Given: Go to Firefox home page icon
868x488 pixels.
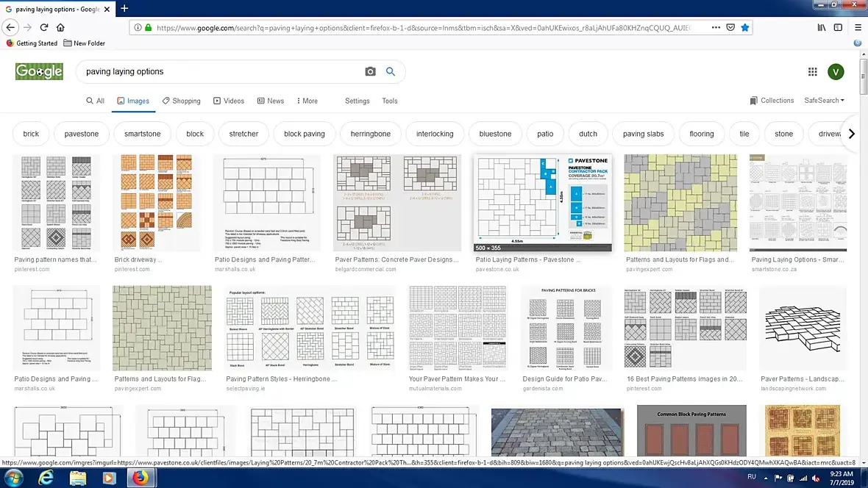Looking at the screenshot, I should pyautogui.click(x=60, y=27).
